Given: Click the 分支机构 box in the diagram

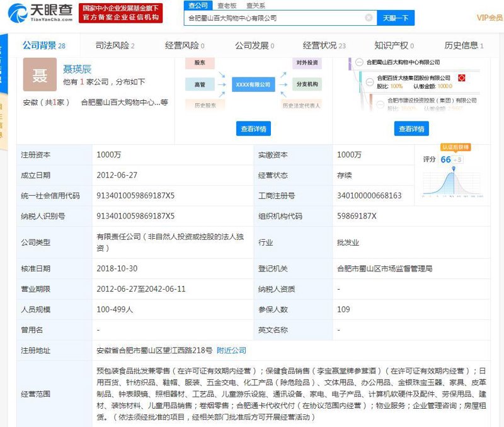Looking at the screenshot, I should (x=307, y=84).
